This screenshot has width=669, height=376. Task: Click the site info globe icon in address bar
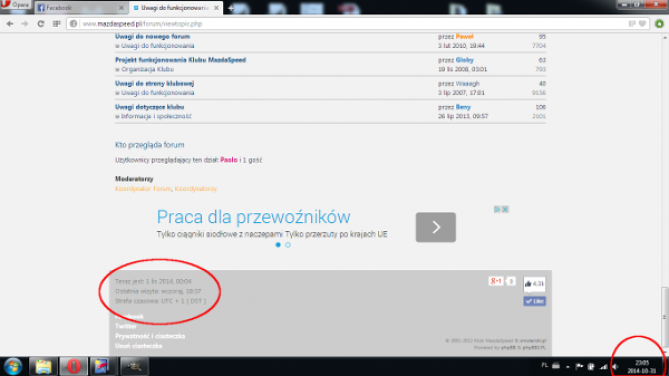[73, 24]
